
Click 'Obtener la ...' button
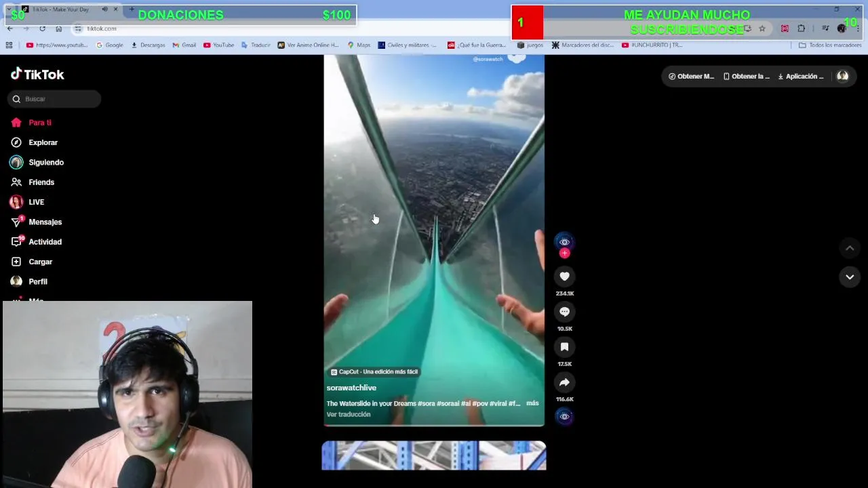click(x=746, y=76)
